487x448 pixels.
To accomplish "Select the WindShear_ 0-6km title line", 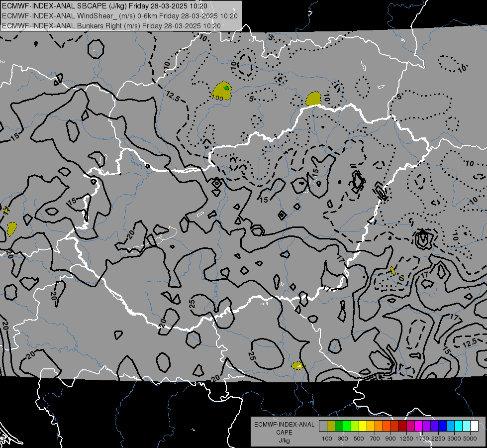I will 120,16.
